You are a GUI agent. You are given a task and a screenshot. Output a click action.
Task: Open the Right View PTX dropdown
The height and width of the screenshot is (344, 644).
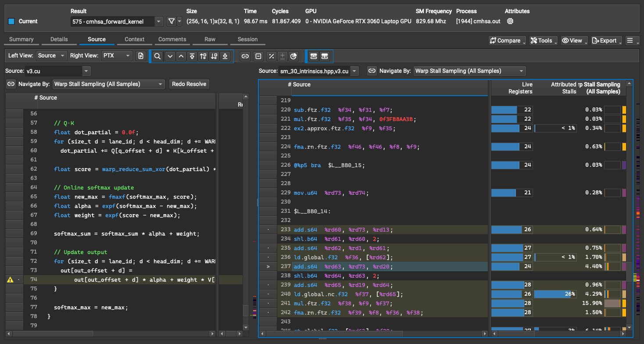(x=117, y=56)
